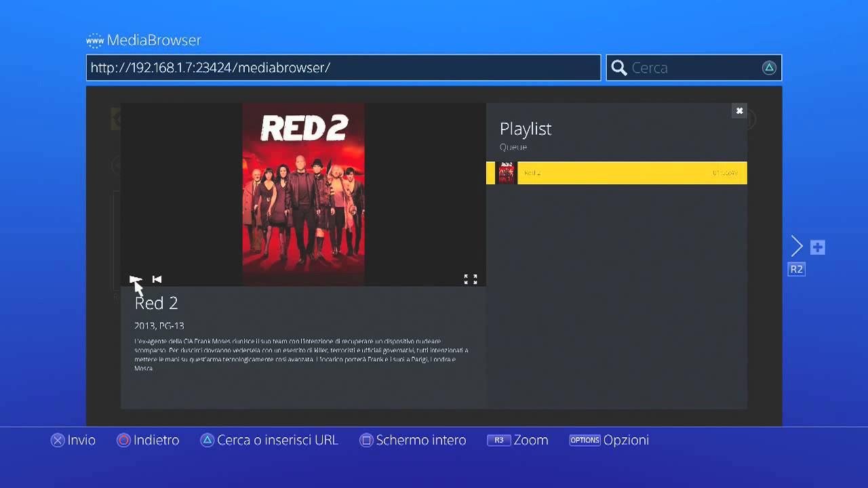The image size is (868, 488).
Task: Click the duration on the Red 2 row
Action: tap(725, 174)
